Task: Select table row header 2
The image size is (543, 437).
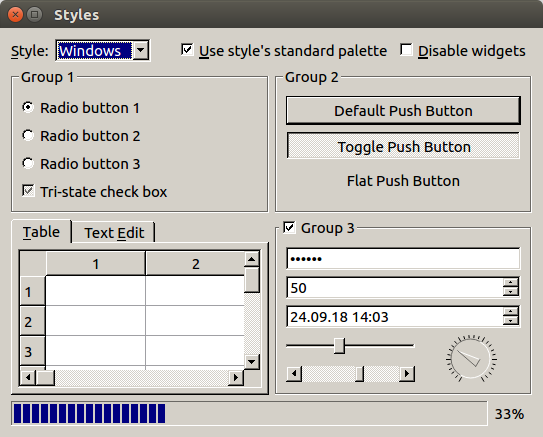Action: point(33,321)
